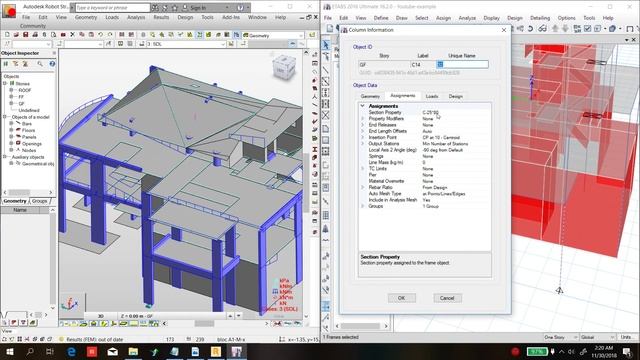The image size is (640, 360).
Task: Click the blue help icon in Object Inspector
Action: pos(52,64)
